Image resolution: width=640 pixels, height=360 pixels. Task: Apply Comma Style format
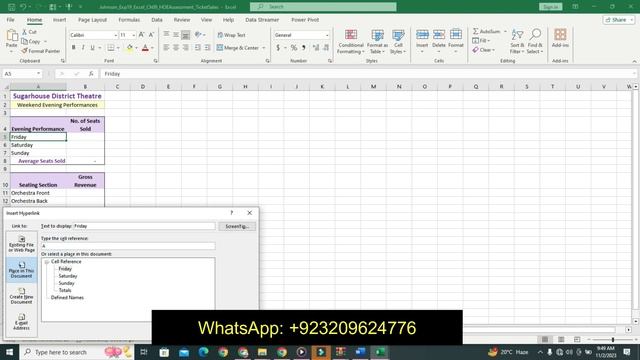coord(304,48)
